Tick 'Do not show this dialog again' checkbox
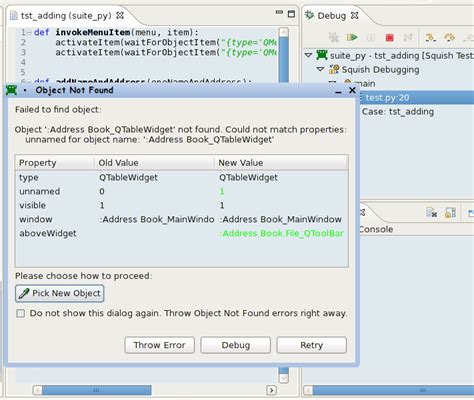The width and height of the screenshot is (474, 400). pyautogui.click(x=21, y=313)
